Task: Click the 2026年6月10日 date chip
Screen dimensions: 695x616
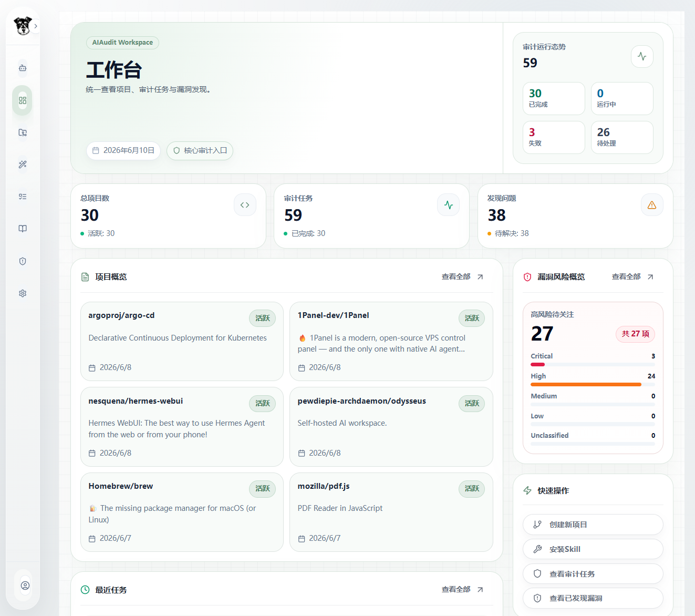Action: [123, 150]
